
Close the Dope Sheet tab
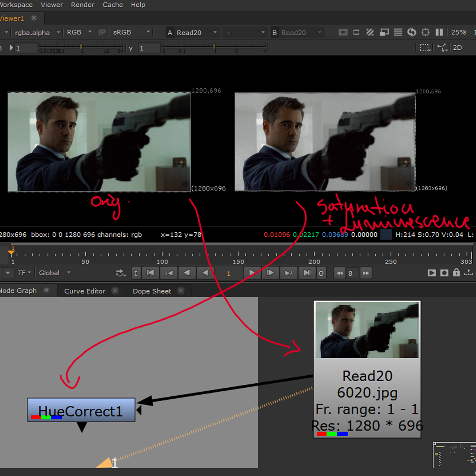point(181,291)
